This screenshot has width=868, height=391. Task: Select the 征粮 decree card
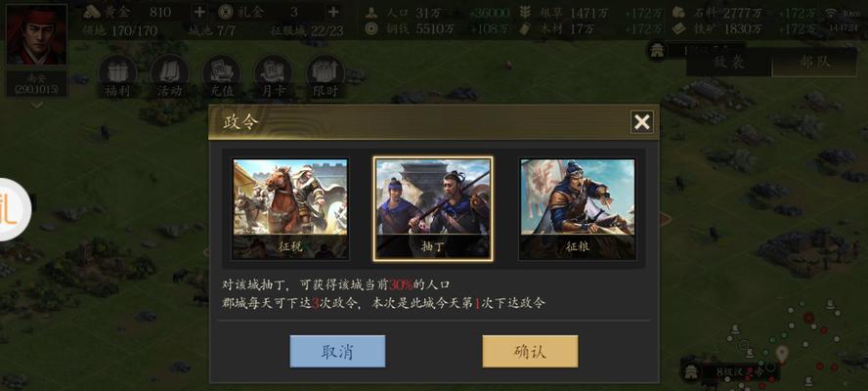coord(578,209)
